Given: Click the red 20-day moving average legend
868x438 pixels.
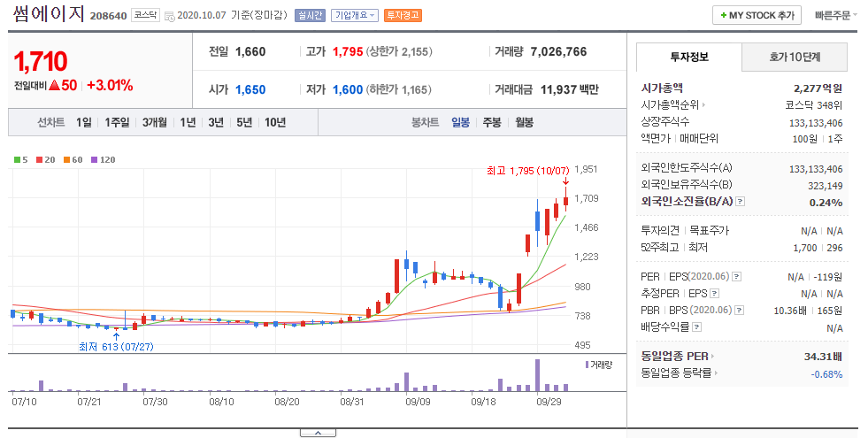Looking at the screenshot, I should point(46,159).
